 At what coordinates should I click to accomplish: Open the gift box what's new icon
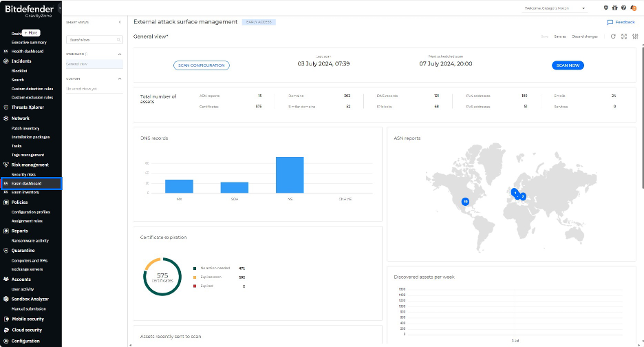click(x=614, y=8)
